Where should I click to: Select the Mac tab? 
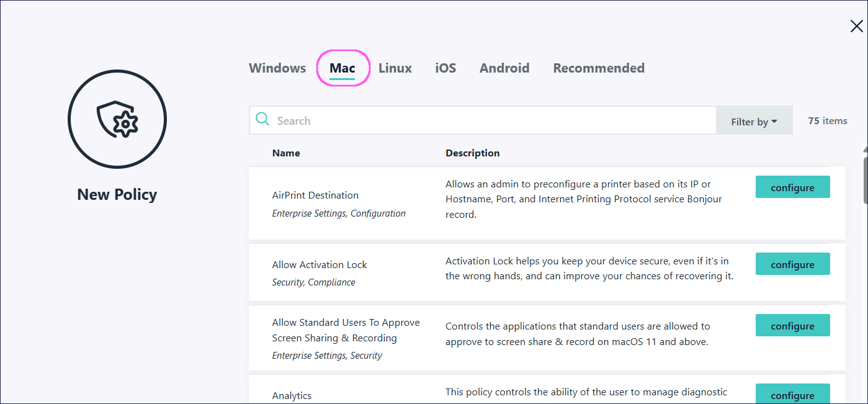[x=342, y=68]
